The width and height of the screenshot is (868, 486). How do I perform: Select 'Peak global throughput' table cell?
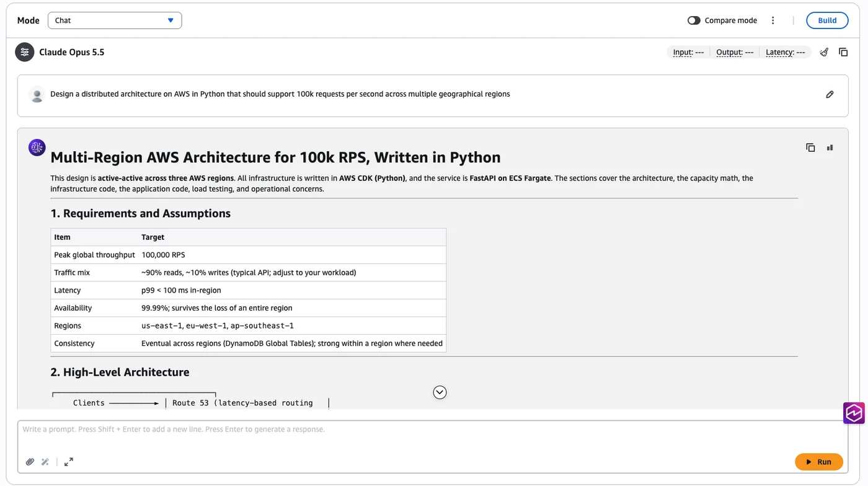94,255
